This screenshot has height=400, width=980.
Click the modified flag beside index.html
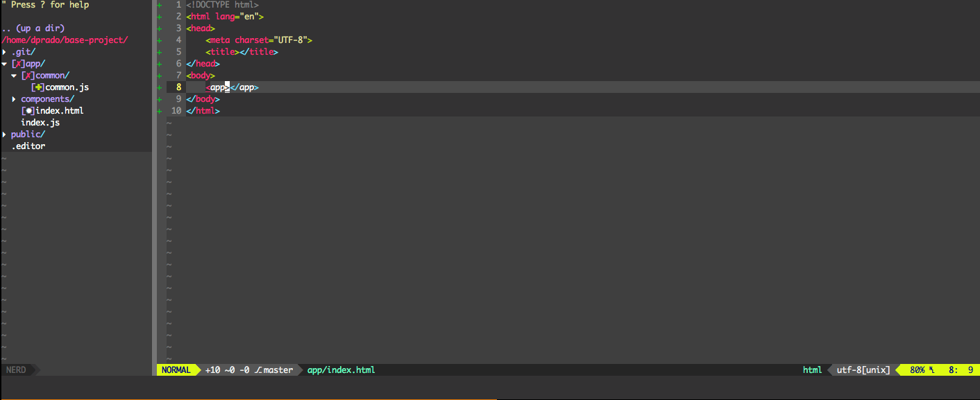coord(28,111)
